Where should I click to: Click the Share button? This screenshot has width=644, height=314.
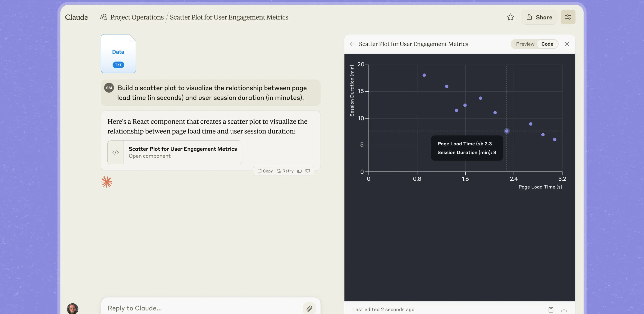539,17
